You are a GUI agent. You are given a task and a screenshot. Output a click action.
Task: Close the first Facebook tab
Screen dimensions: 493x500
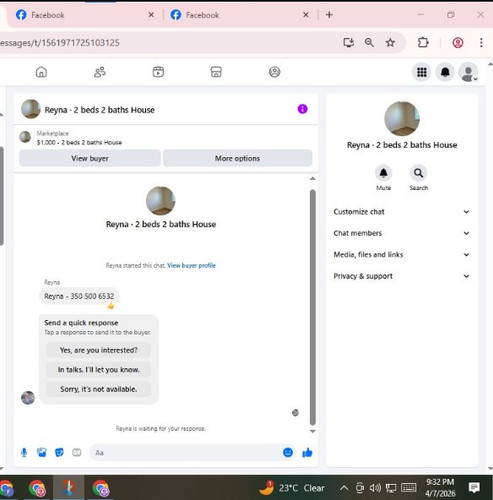151,15
